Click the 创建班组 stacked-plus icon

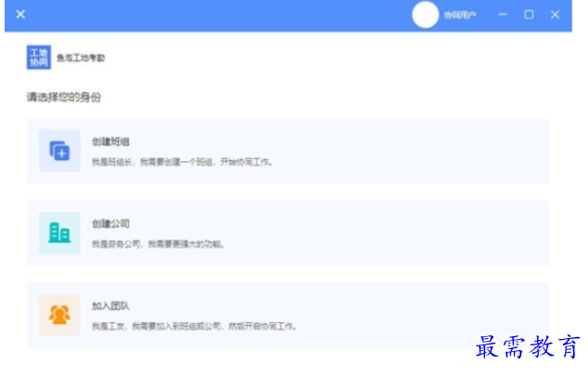59,151
